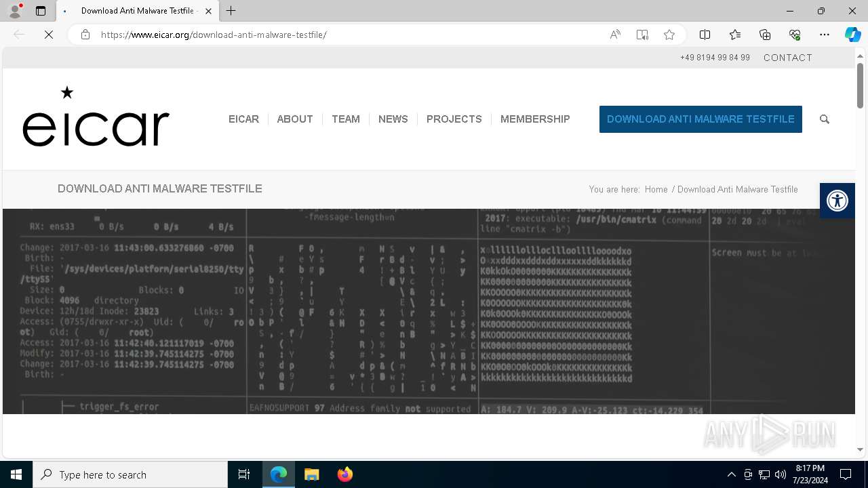The width and height of the screenshot is (868, 488).
Task: Open network status tray icon
Action: [764, 474]
